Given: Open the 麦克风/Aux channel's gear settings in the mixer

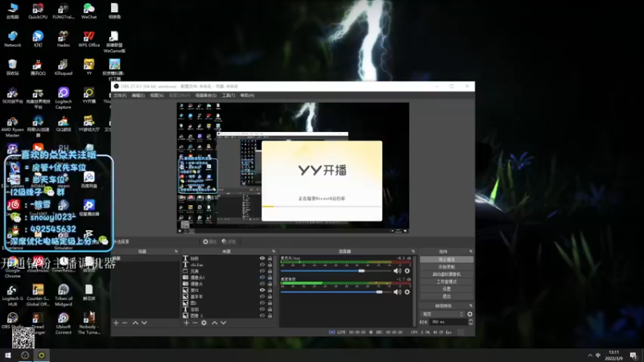Looking at the screenshot, I should tap(407, 271).
